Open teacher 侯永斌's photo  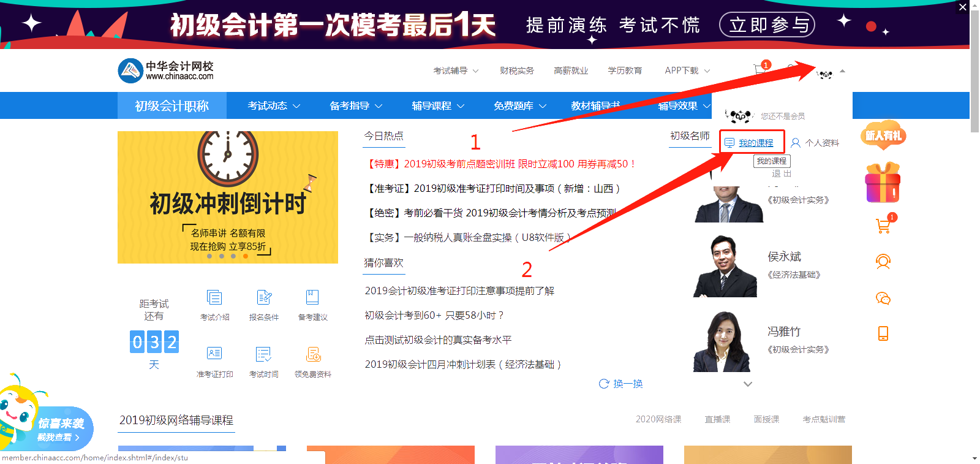pos(725,266)
